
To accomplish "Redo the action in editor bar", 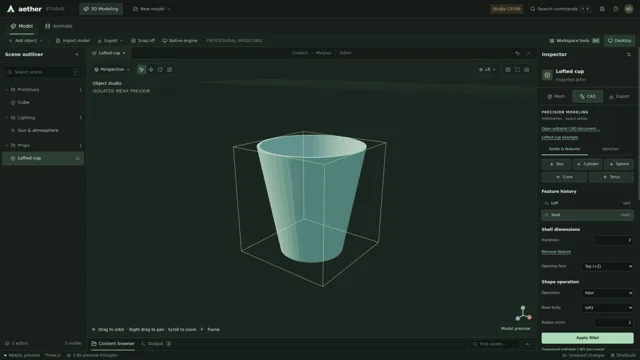I will (528, 53).
